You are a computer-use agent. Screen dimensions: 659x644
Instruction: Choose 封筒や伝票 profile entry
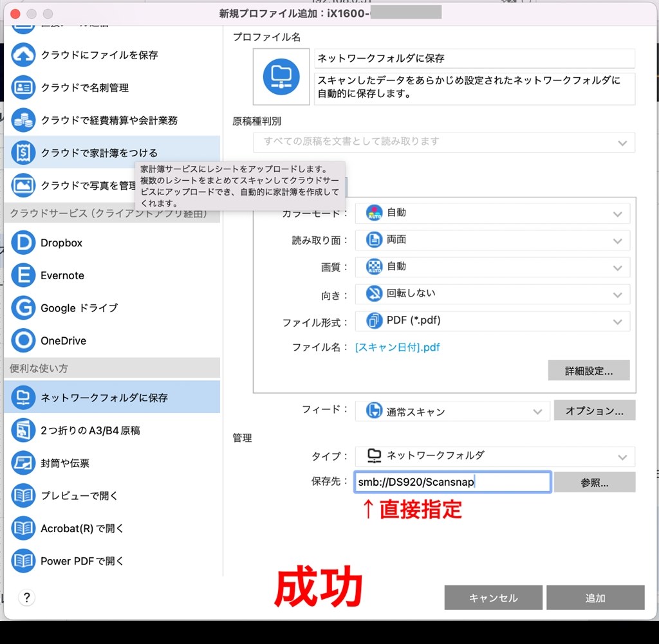pos(112,463)
